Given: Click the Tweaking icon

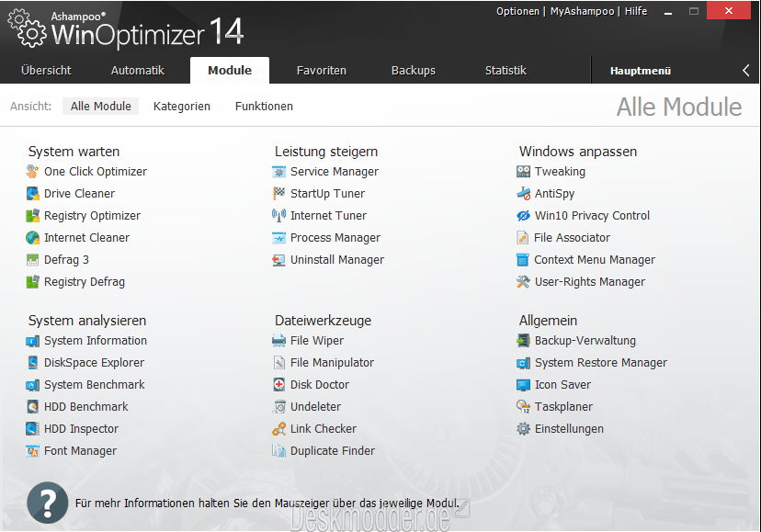Looking at the screenshot, I should (x=523, y=171).
